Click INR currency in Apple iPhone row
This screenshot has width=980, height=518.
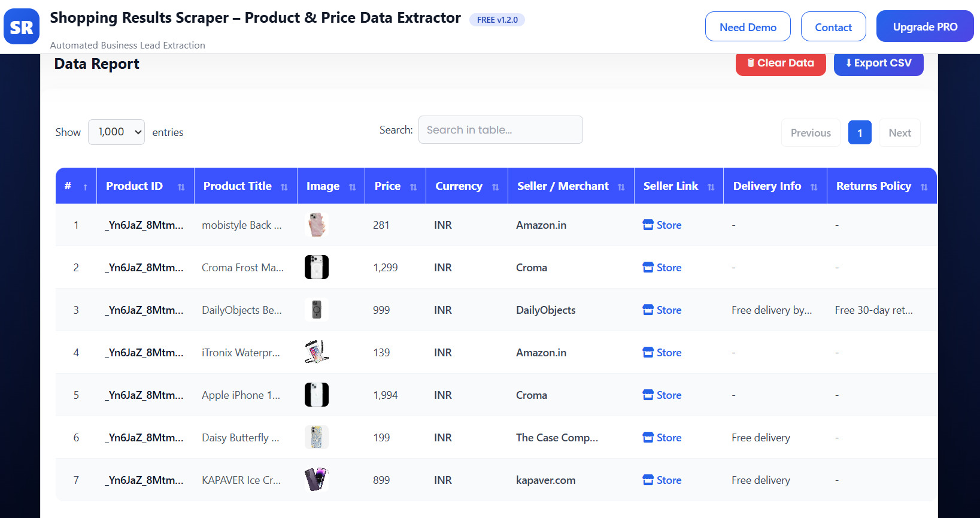pos(443,395)
